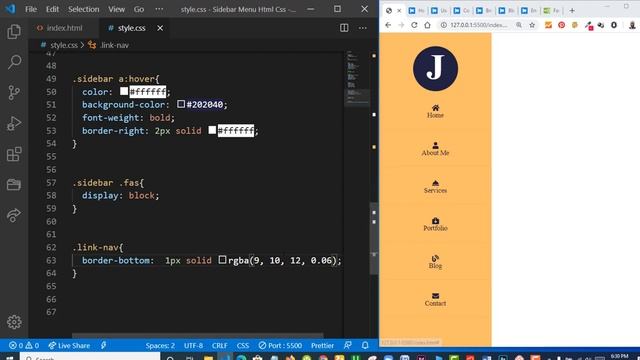Click the editor horizontal scrollbar
The height and width of the screenshot is (360, 640).
click(198, 336)
